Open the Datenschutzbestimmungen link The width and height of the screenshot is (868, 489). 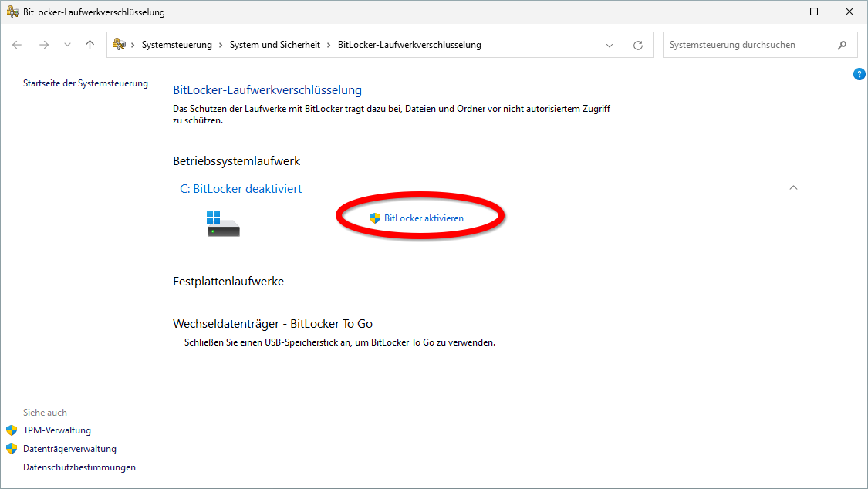coord(79,467)
